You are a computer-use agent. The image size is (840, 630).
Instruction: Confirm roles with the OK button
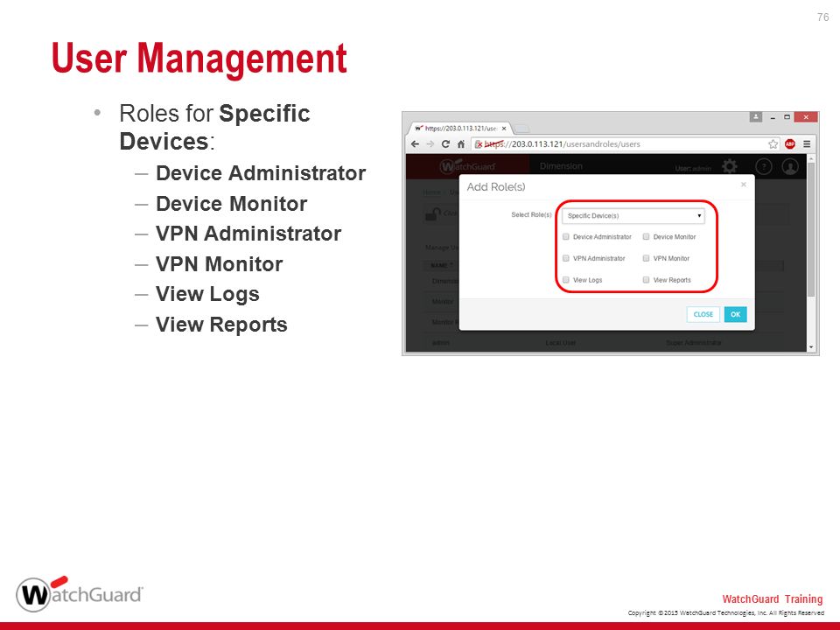tap(735, 314)
